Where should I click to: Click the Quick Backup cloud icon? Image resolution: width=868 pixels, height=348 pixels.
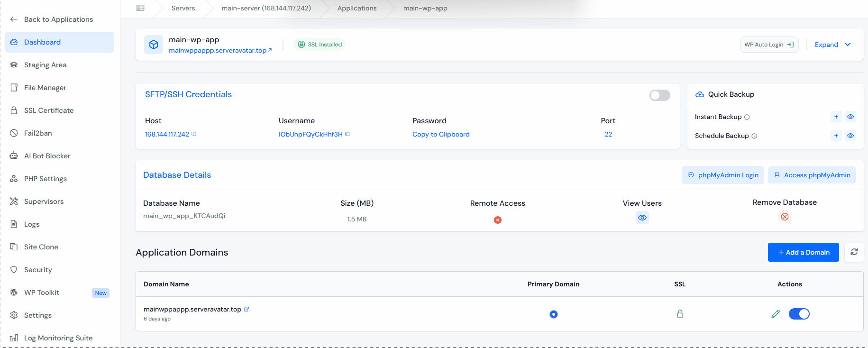click(x=700, y=94)
